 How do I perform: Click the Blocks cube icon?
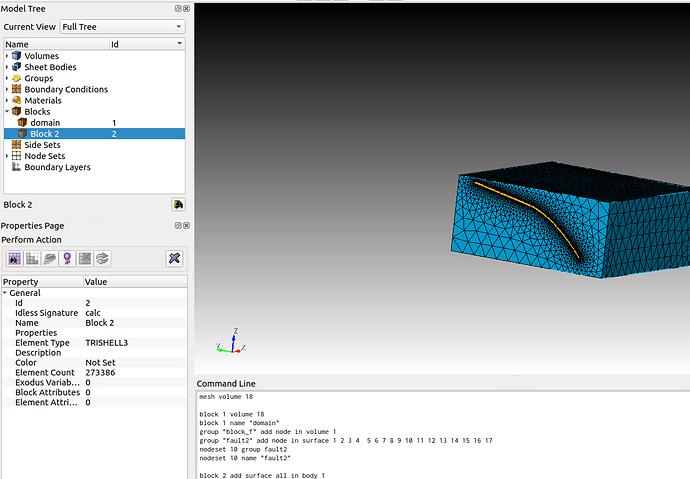[16, 111]
